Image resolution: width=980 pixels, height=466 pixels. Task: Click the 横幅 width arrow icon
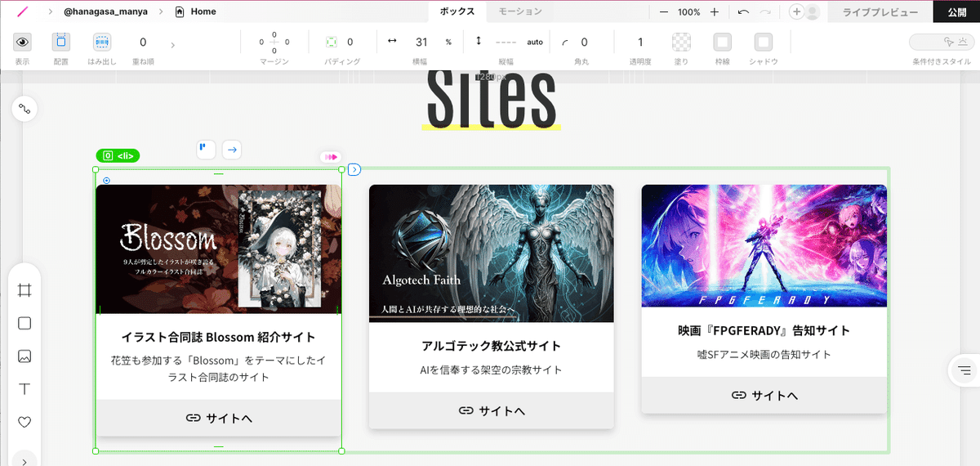(392, 41)
